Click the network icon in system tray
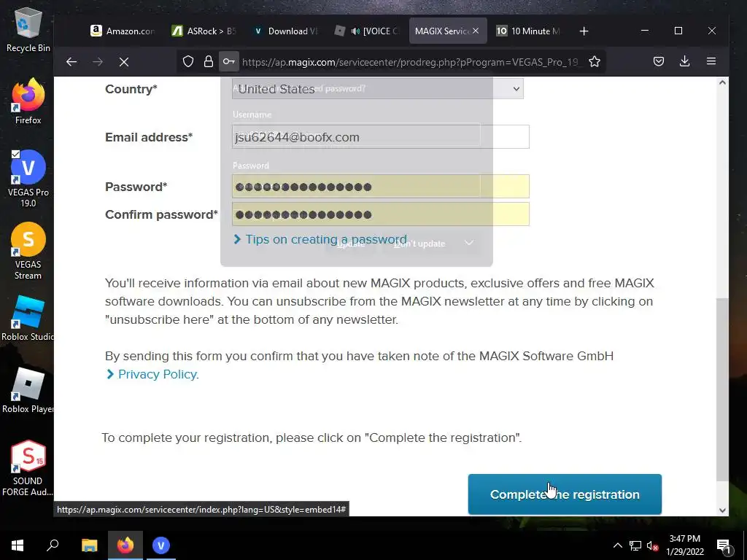Image resolution: width=747 pixels, height=560 pixels. tap(635, 545)
